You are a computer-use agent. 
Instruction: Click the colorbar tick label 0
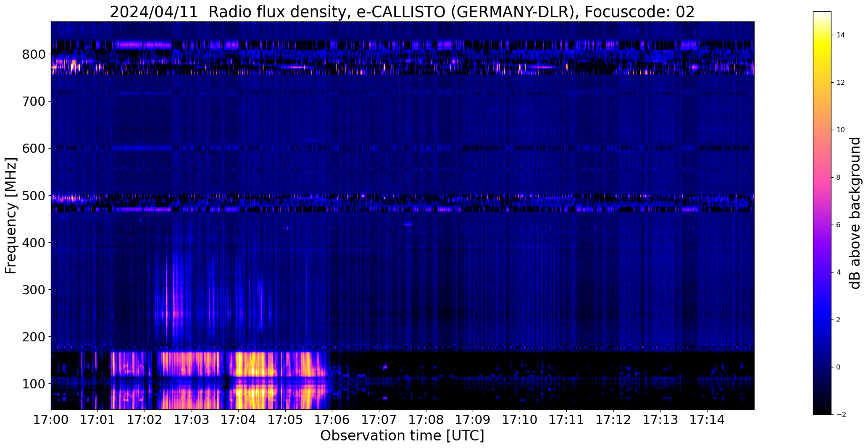click(x=839, y=367)
